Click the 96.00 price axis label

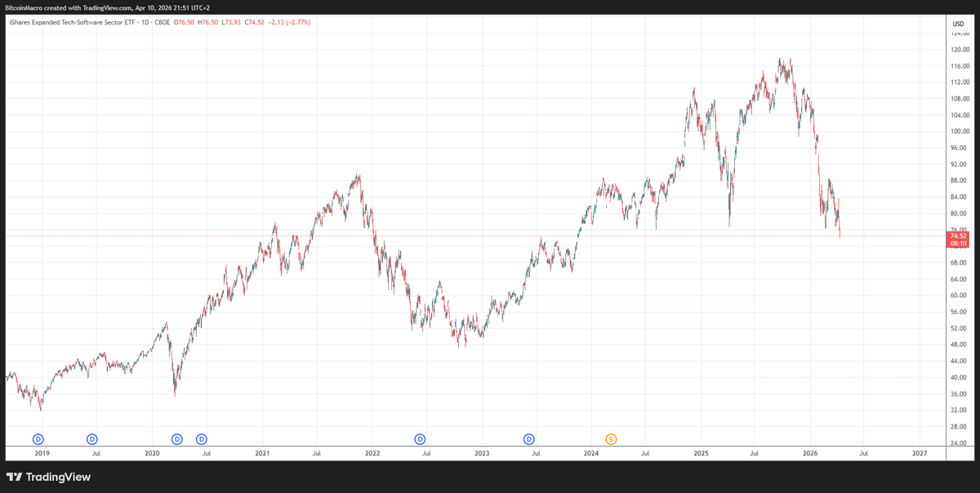coord(959,148)
